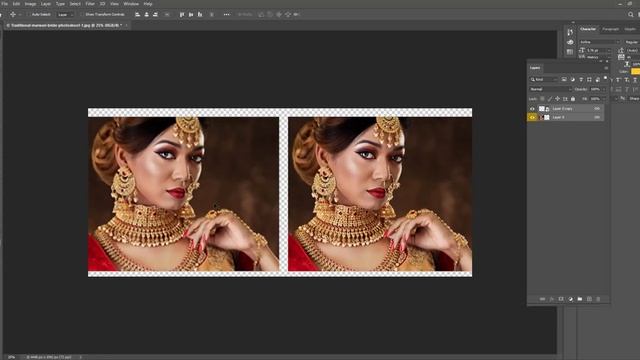Select the Layers panel tab

[535, 68]
